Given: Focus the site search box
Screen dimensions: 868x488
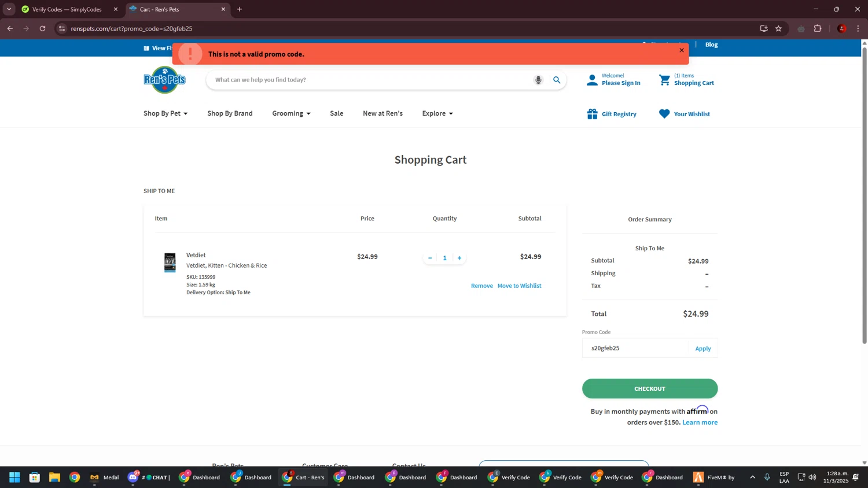Looking at the screenshot, I should click(370, 80).
